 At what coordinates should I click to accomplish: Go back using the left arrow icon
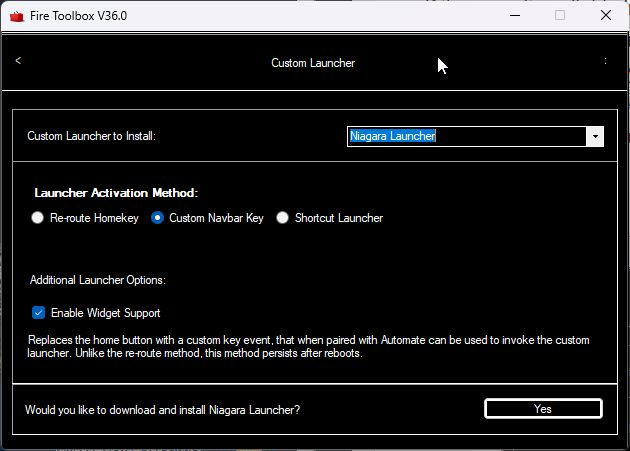(18, 60)
